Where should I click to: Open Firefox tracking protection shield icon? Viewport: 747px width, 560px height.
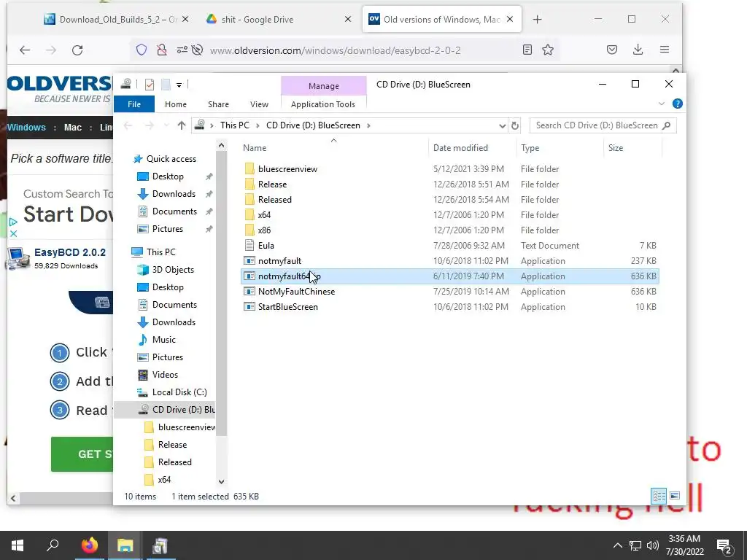142,50
